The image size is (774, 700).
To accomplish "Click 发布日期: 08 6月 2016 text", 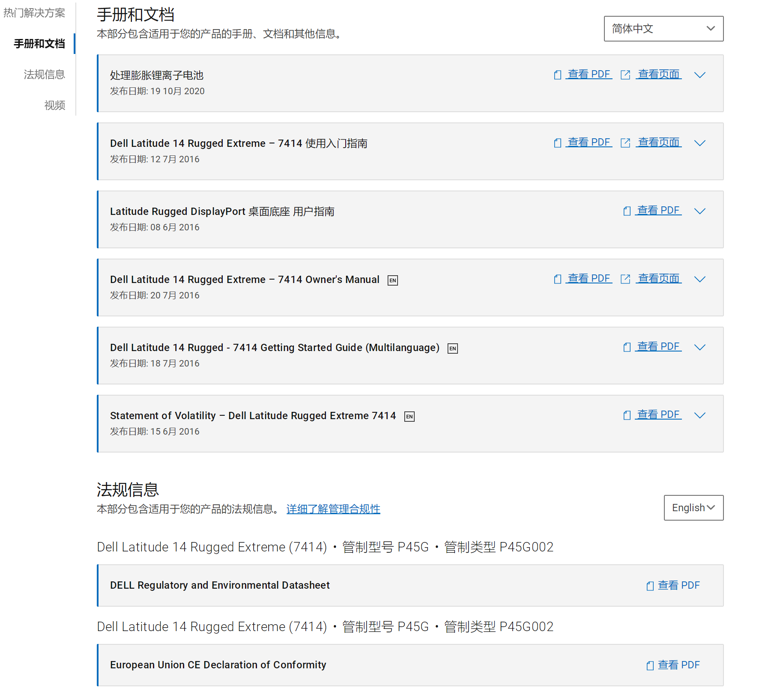I will tap(155, 227).
